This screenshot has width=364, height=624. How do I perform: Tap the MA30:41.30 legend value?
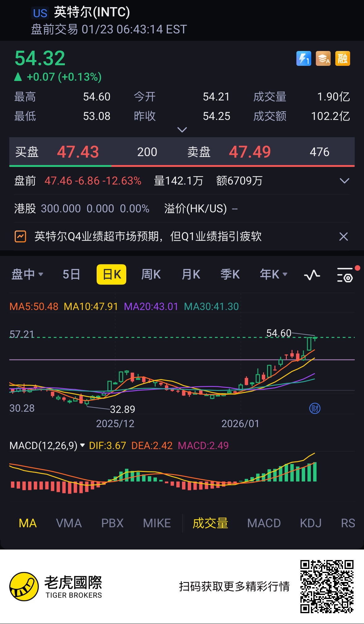[x=211, y=306]
